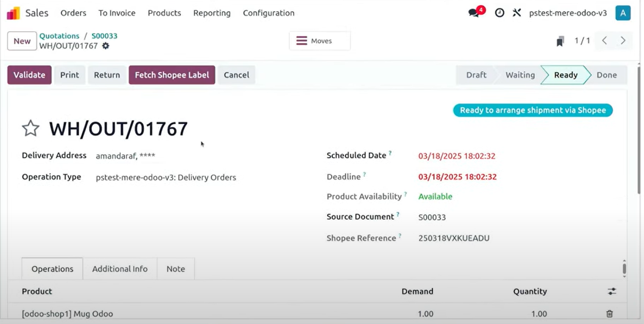Click the Validate button
The height and width of the screenshot is (324, 644).
(29, 75)
